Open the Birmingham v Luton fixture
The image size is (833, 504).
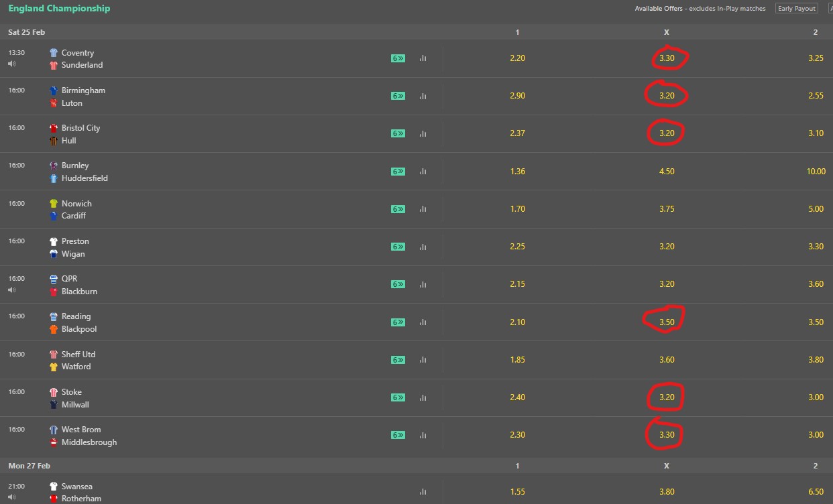(x=77, y=97)
